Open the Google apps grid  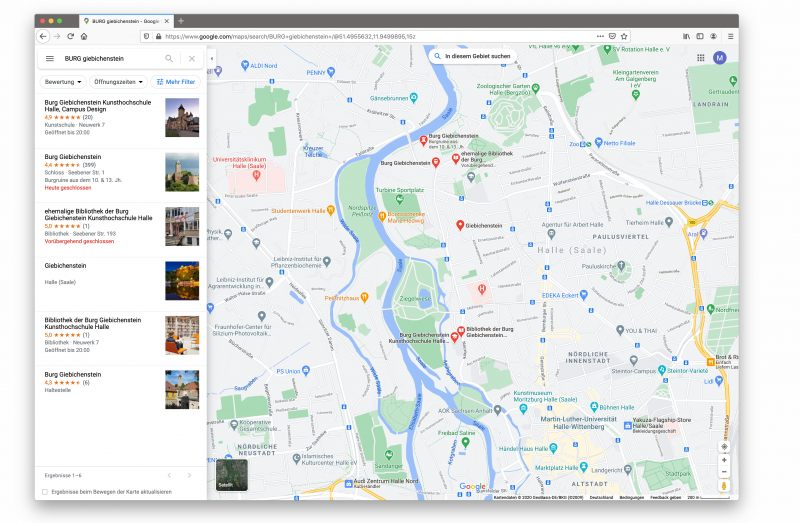(x=700, y=58)
